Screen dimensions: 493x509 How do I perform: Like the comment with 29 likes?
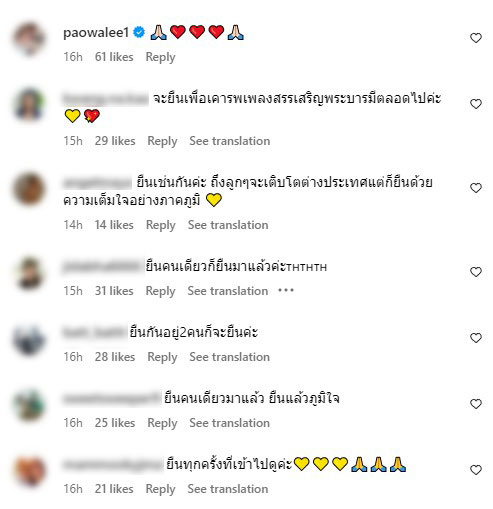pos(476,104)
